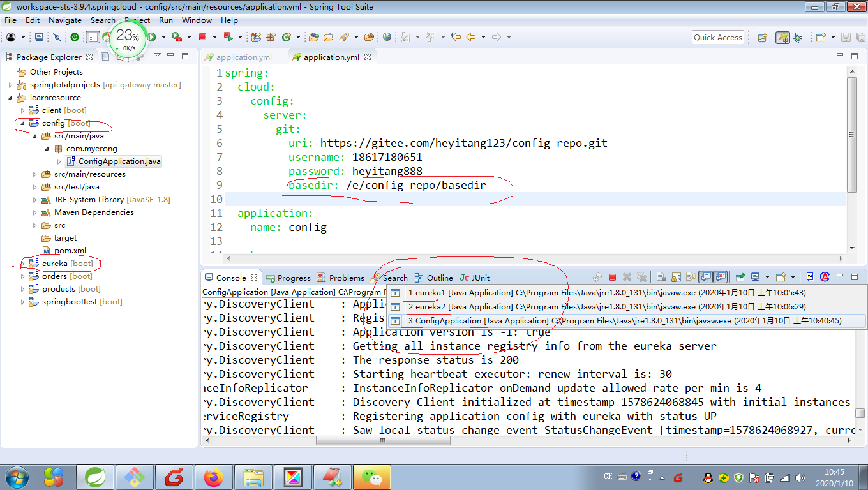Click the Collapse All icon in Package Explorer
The image size is (868, 490).
point(105,56)
